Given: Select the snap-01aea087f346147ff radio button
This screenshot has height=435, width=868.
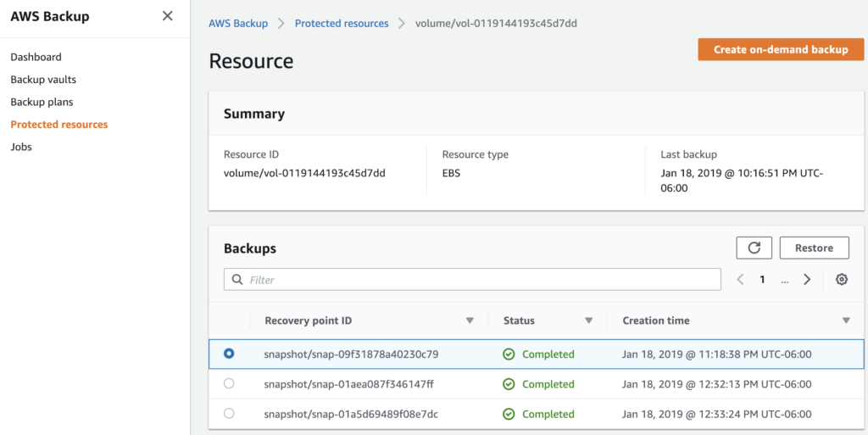Looking at the screenshot, I should (x=229, y=384).
